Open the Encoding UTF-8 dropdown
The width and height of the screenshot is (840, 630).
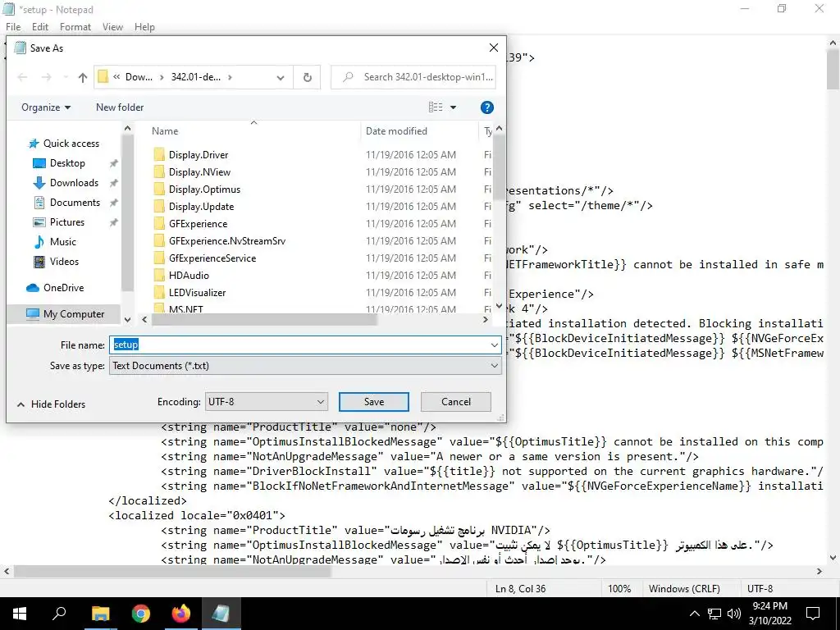[x=267, y=402]
